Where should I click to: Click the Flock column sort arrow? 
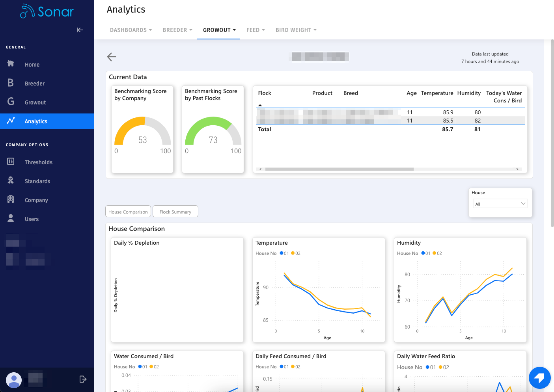click(260, 105)
